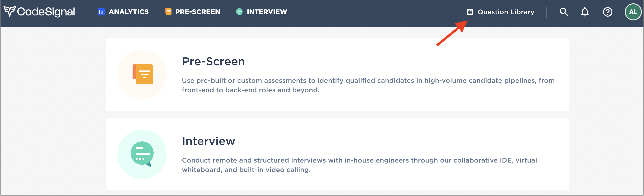Click the orange Pre-Screen nav icon

[x=168, y=12]
